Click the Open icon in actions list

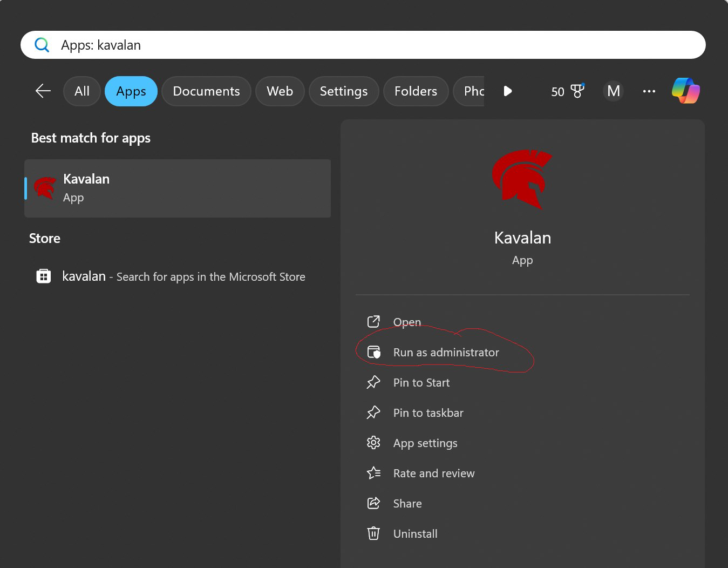[x=373, y=322]
